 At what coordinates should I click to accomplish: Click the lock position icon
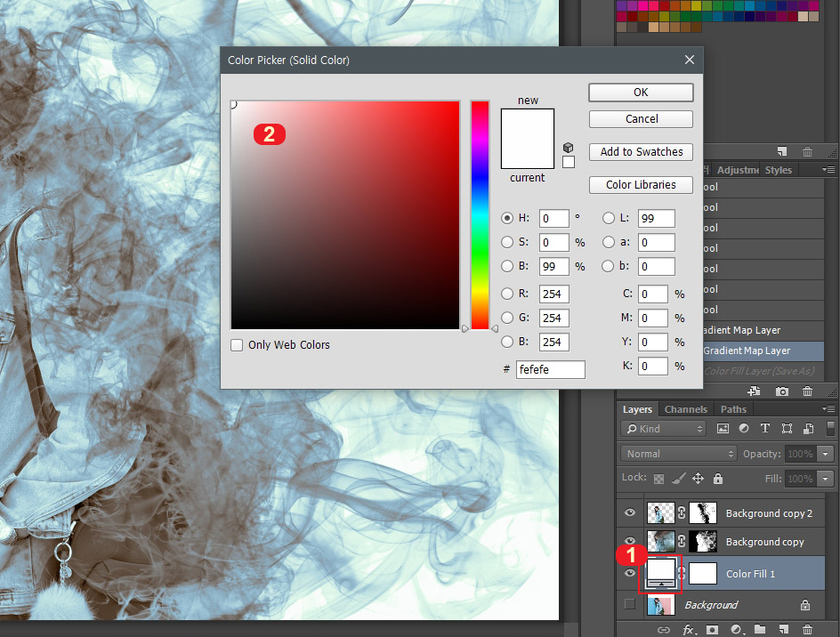click(x=698, y=478)
